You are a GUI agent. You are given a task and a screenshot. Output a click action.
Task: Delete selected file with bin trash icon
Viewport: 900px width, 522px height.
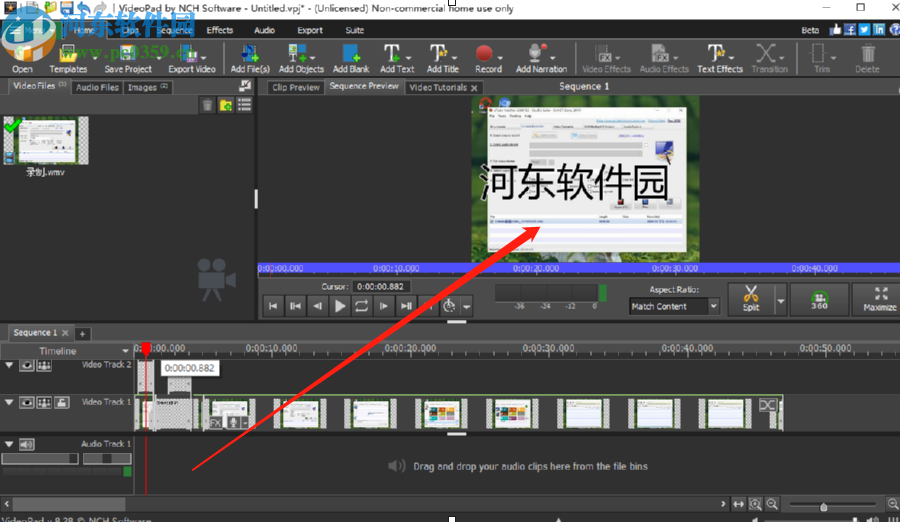(207, 105)
